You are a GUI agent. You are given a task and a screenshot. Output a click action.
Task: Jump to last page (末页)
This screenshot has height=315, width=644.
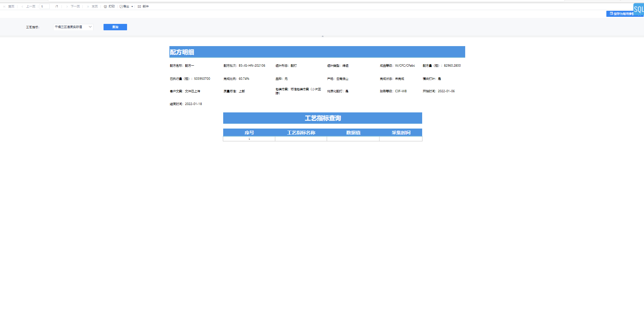pos(92,6)
